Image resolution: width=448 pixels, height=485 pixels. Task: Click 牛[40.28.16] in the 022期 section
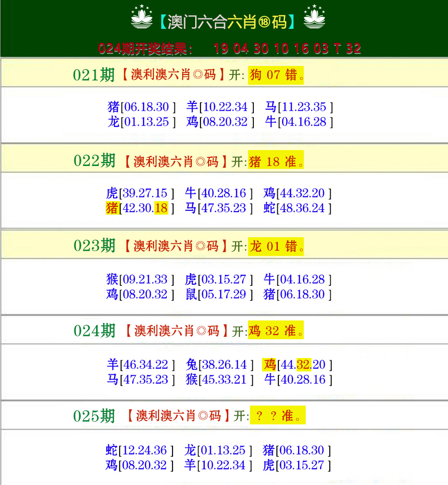pos(219,193)
